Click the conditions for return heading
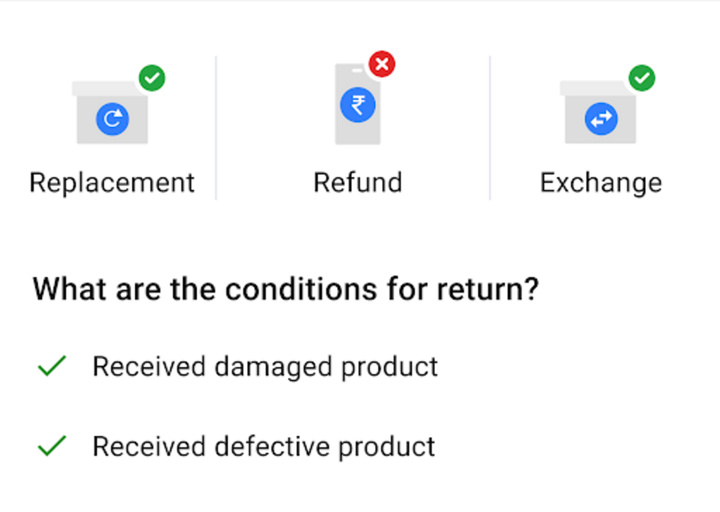The image size is (720, 512). (x=286, y=290)
